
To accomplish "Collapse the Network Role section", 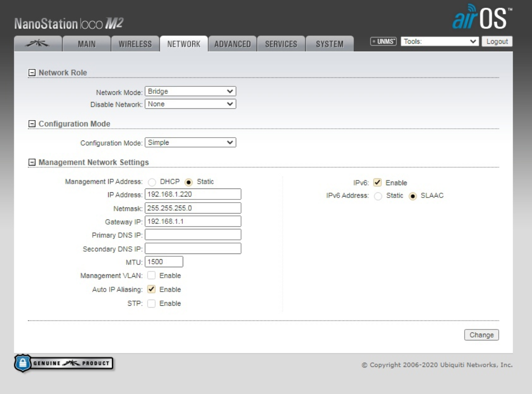I will click(32, 73).
